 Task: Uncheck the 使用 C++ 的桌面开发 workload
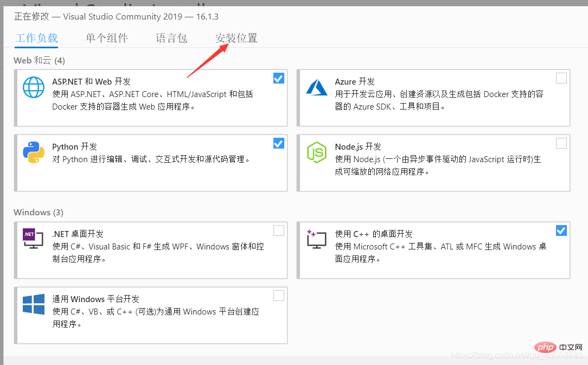click(x=561, y=230)
